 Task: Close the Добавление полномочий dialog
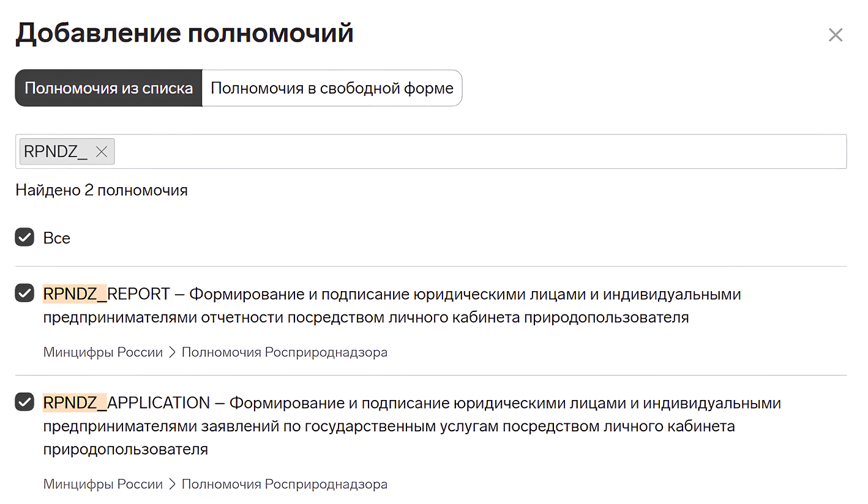point(836,35)
